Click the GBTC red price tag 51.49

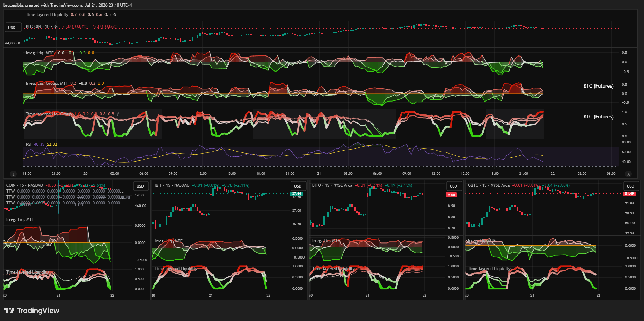click(x=629, y=194)
